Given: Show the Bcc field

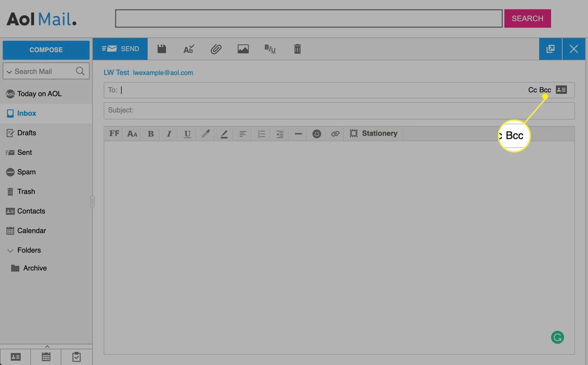Looking at the screenshot, I should coord(545,90).
